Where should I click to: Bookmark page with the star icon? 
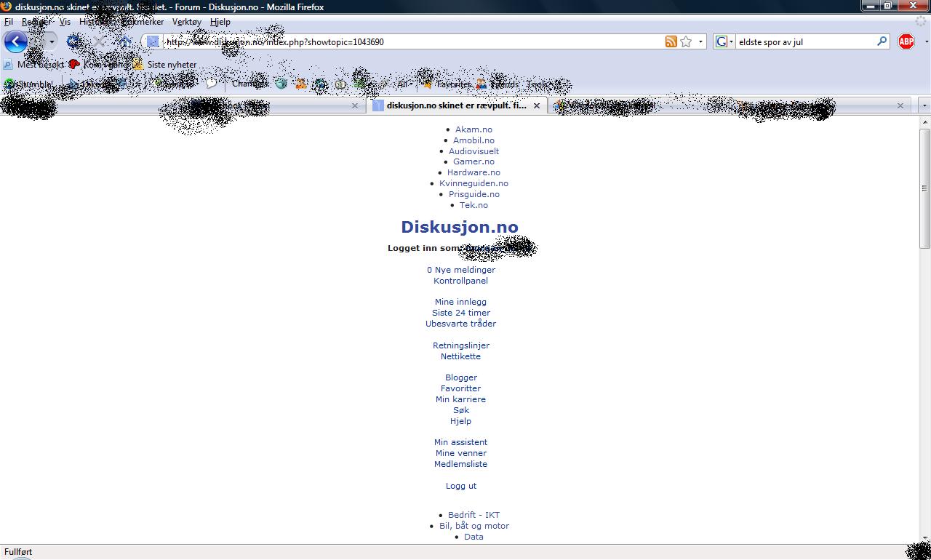(x=686, y=41)
